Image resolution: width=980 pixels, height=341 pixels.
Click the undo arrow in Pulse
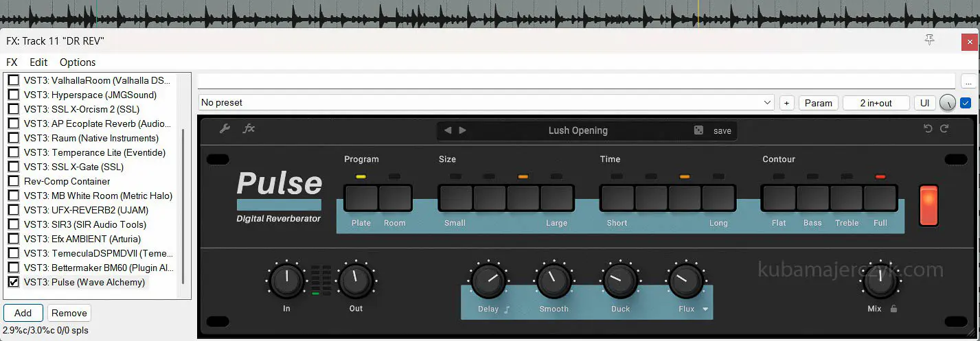928,129
